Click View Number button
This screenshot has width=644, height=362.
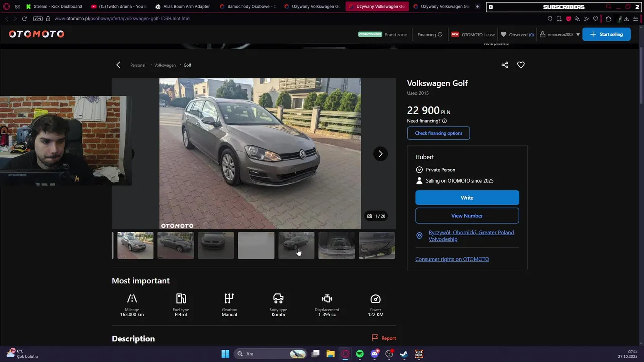(467, 216)
